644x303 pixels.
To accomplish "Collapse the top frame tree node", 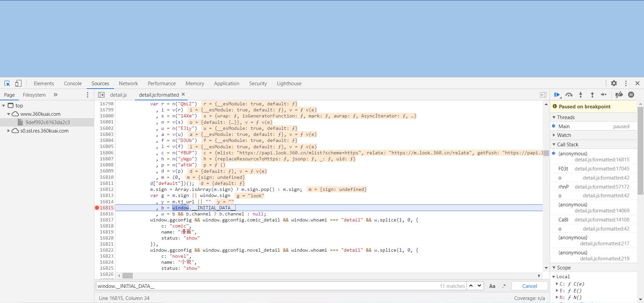I will pos(4,106).
